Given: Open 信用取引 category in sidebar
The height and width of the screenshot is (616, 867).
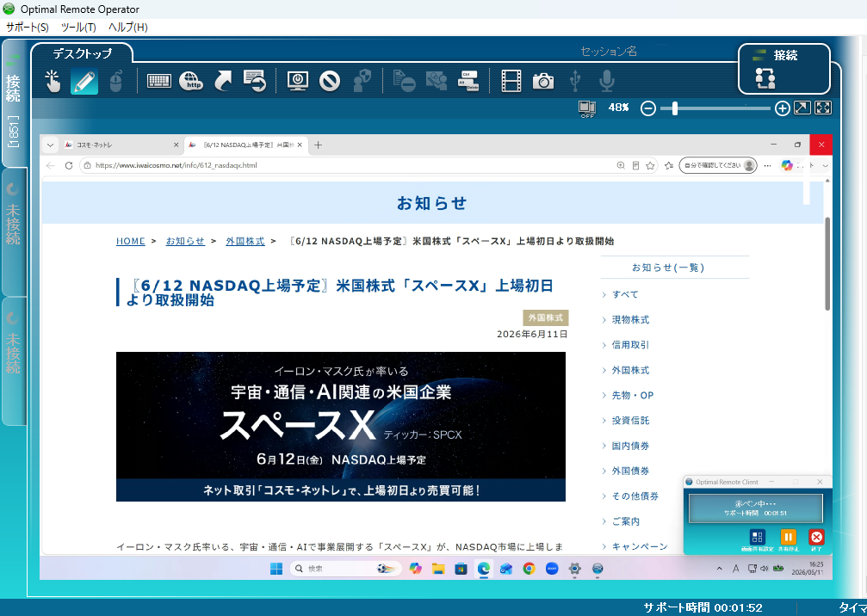Looking at the screenshot, I should point(630,345).
